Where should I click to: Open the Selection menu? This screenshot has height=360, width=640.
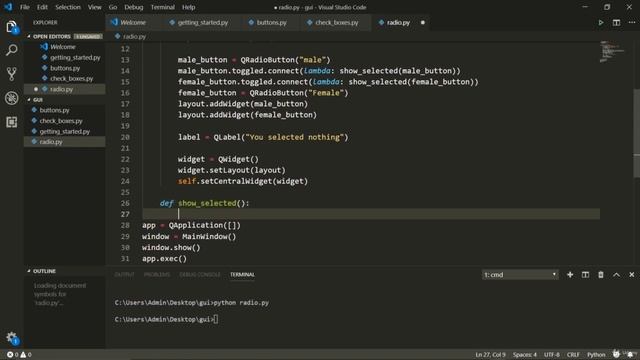68,7
